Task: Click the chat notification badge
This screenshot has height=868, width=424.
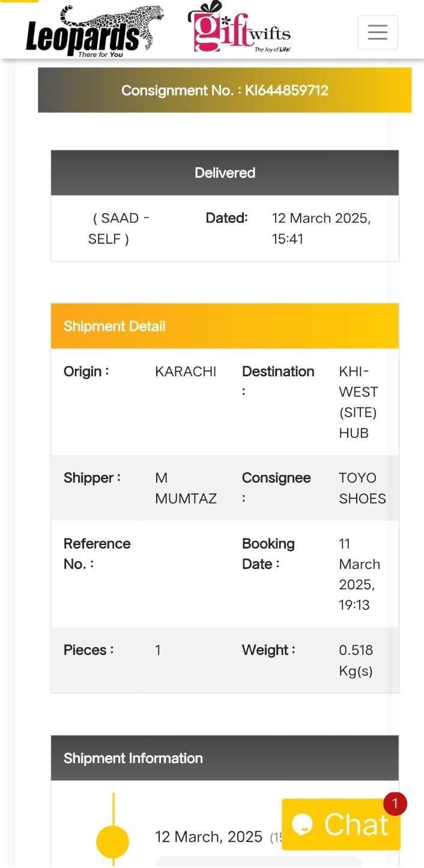Action: tap(395, 803)
